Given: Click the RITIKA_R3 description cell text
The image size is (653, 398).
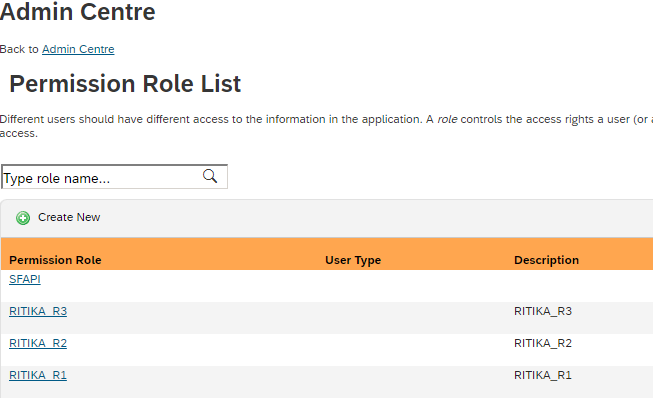Looking at the screenshot, I should pyautogui.click(x=543, y=311).
